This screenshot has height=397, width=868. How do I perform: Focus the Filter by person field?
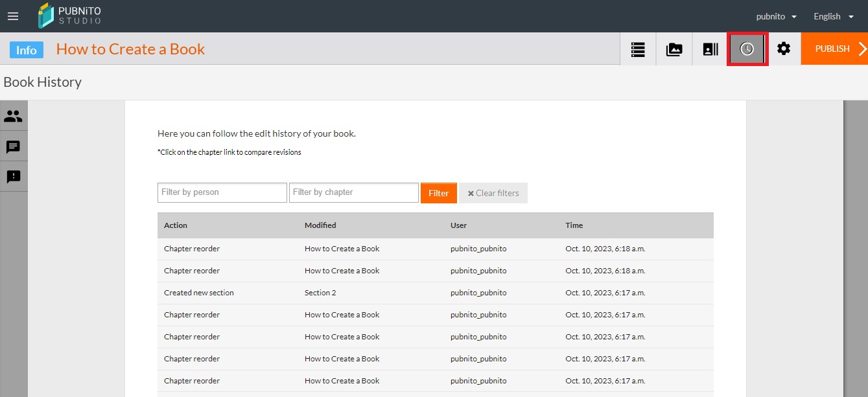(x=222, y=192)
